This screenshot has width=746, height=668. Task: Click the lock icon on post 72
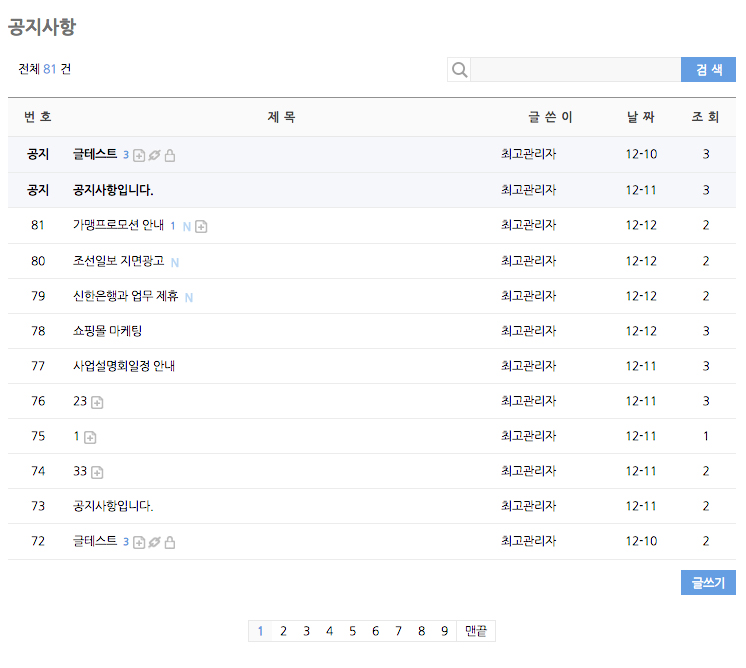[170, 542]
